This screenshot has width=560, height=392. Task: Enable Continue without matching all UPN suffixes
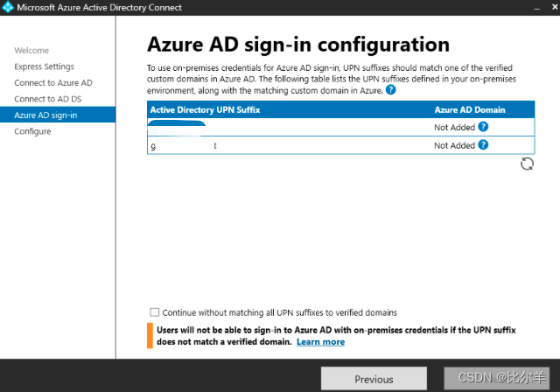coord(154,312)
